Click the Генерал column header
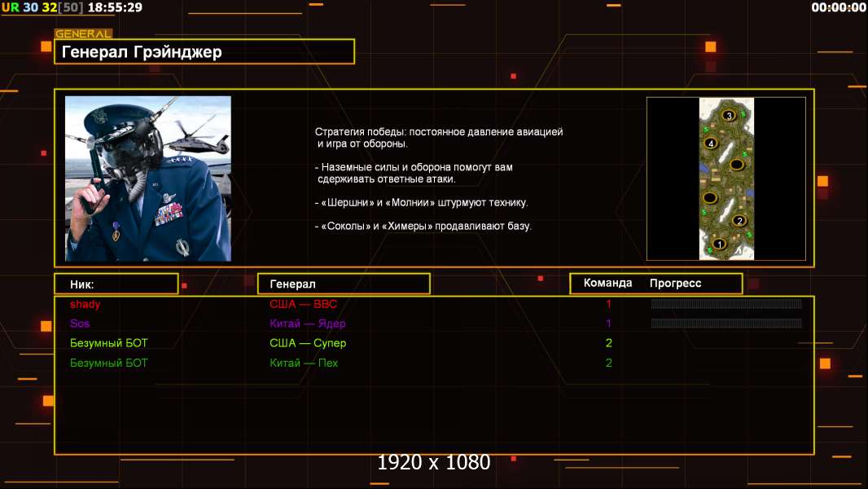The image size is (868, 489). point(344,284)
